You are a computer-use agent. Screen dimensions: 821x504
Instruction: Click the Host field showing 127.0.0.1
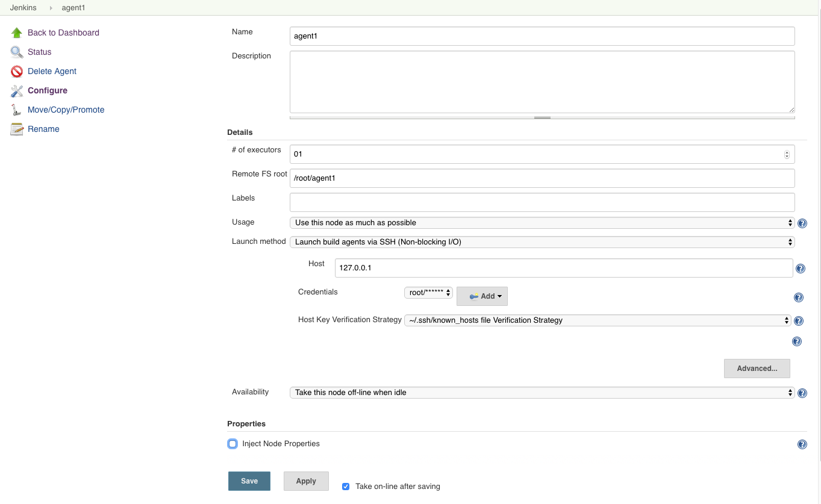(564, 268)
